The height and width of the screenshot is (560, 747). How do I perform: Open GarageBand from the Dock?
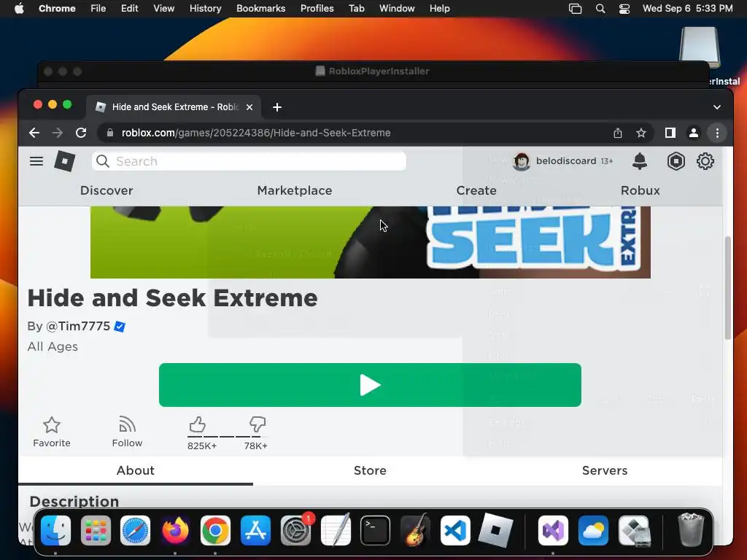[415, 530]
